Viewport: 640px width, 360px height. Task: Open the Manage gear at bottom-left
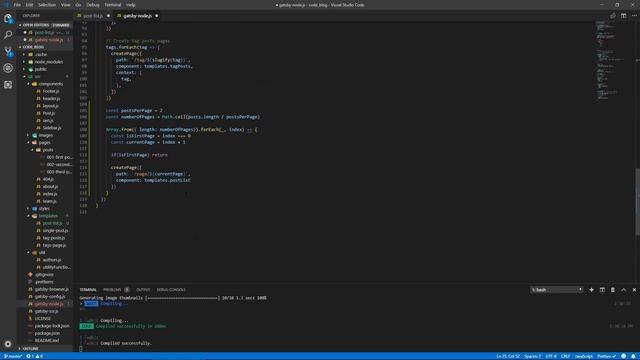[8, 344]
